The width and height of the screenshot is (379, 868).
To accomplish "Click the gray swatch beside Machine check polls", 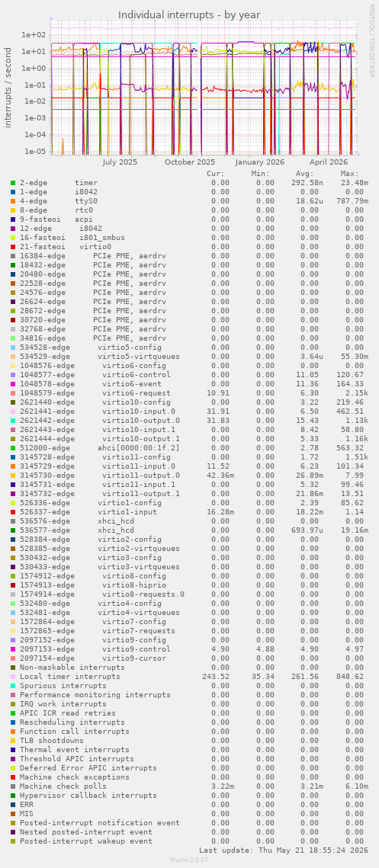I will click(13, 786).
